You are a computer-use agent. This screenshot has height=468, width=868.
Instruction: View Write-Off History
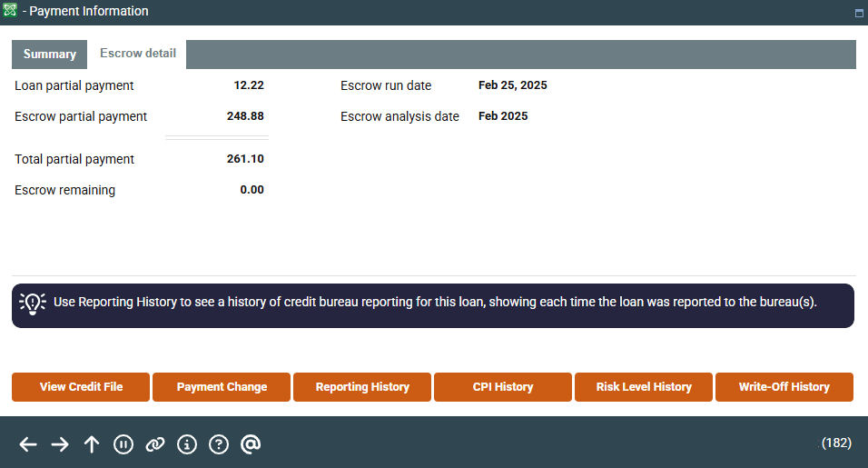click(x=784, y=387)
